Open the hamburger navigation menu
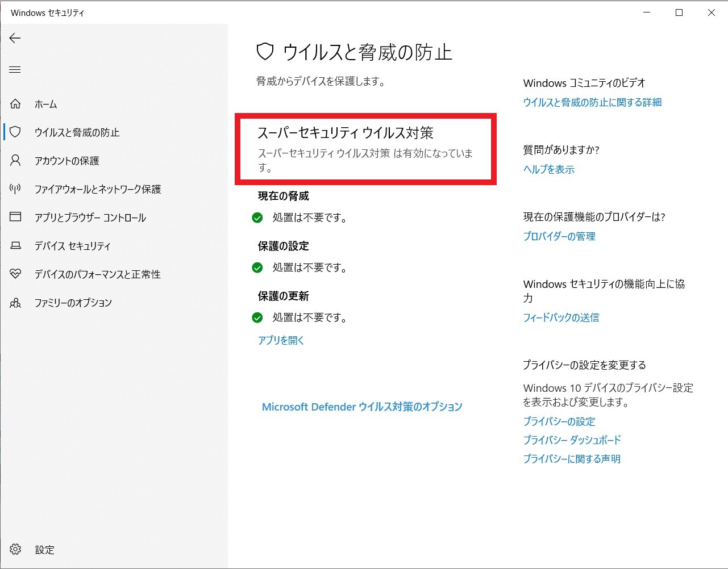The height and width of the screenshot is (569, 728). click(x=15, y=69)
